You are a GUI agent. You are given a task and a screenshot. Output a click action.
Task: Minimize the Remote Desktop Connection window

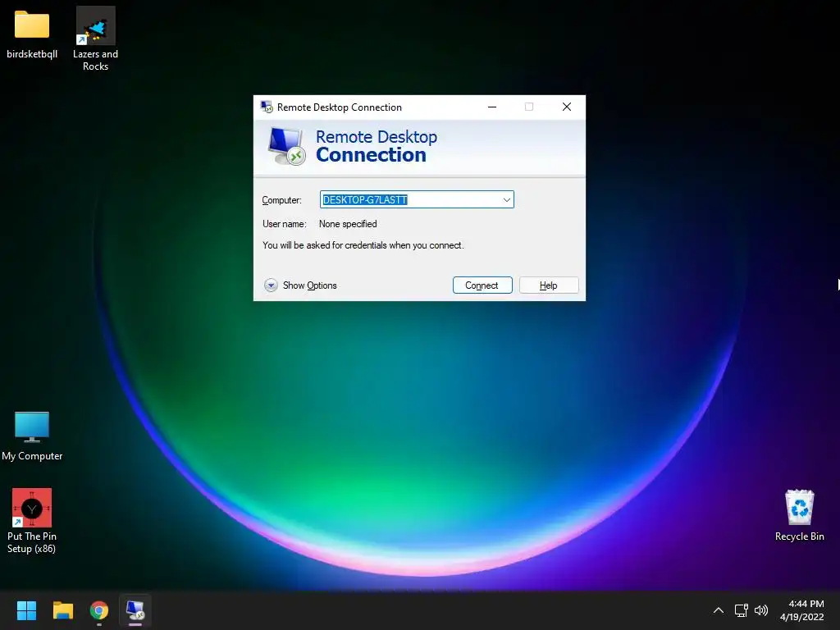(492, 107)
